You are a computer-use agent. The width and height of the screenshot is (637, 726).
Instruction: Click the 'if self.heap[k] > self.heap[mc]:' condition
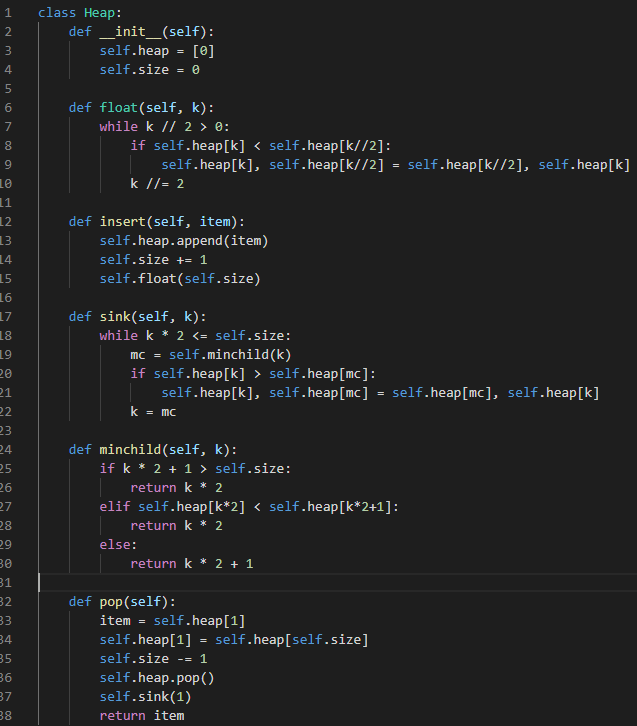click(253, 374)
